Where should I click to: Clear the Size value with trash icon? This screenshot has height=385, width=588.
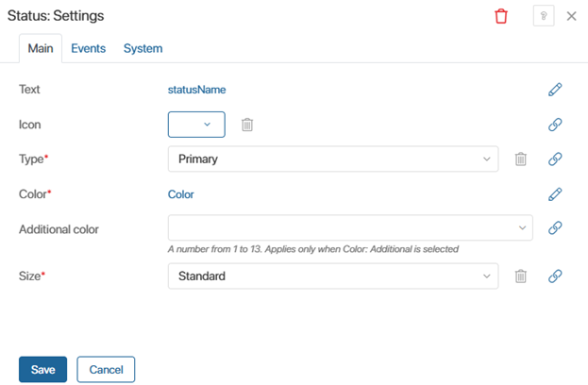coord(520,276)
